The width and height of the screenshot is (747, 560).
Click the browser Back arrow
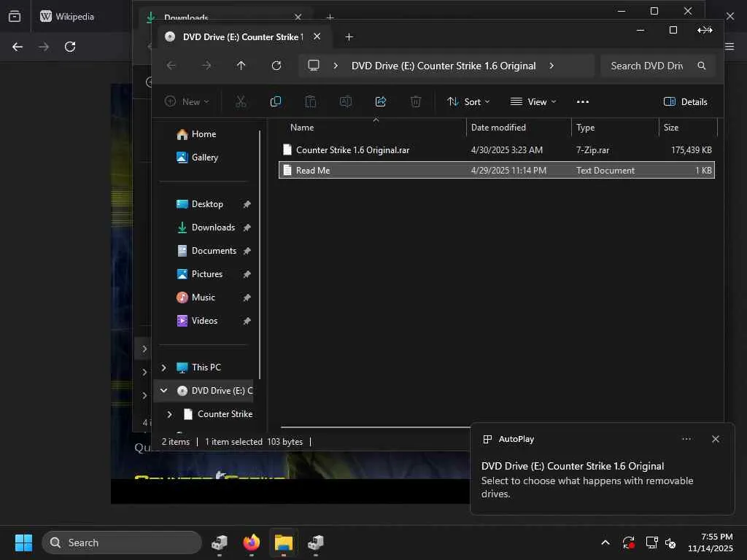(x=18, y=47)
